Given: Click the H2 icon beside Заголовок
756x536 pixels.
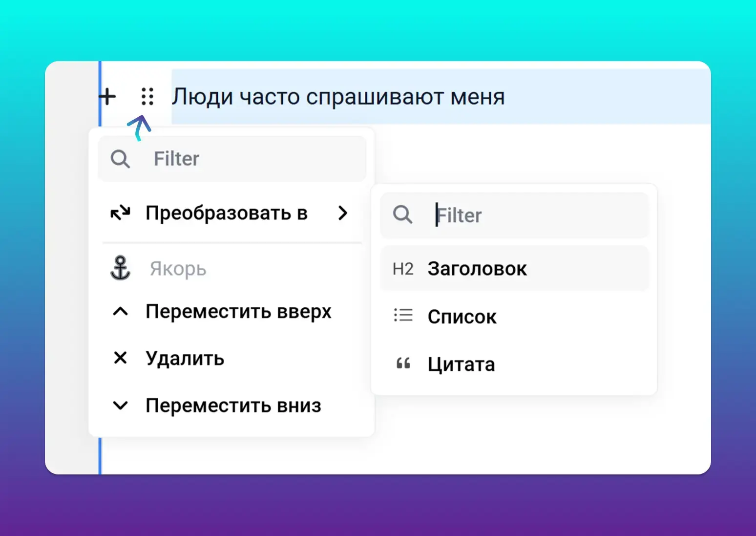Looking at the screenshot, I should point(403,269).
